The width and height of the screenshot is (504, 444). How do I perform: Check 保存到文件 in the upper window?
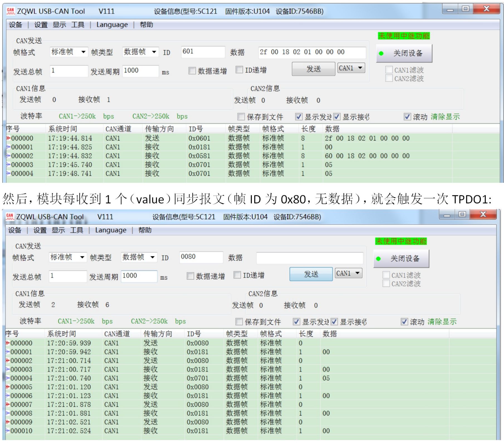(241, 117)
